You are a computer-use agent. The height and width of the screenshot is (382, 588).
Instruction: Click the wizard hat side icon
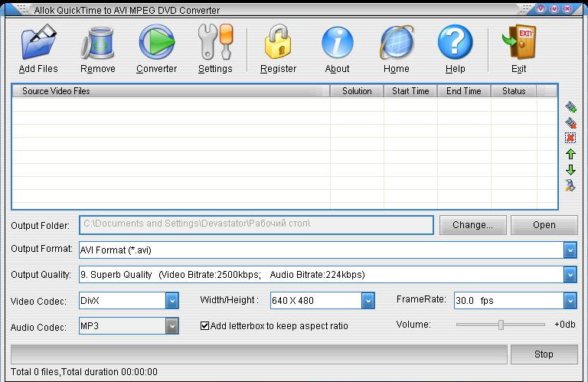570,185
